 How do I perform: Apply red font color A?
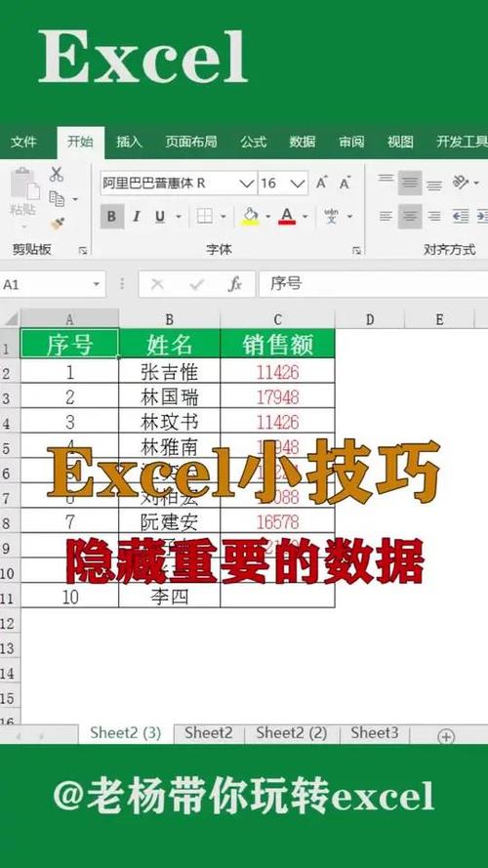[287, 217]
